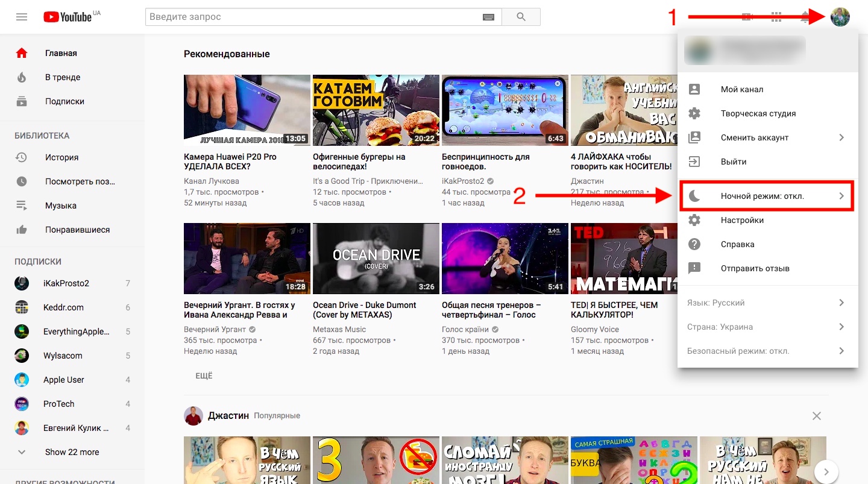Image resolution: width=868 pixels, height=484 pixels.
Task: Play the TED МАТЕМАГИЯ thumbnail
Action: [x=623, y=259]
